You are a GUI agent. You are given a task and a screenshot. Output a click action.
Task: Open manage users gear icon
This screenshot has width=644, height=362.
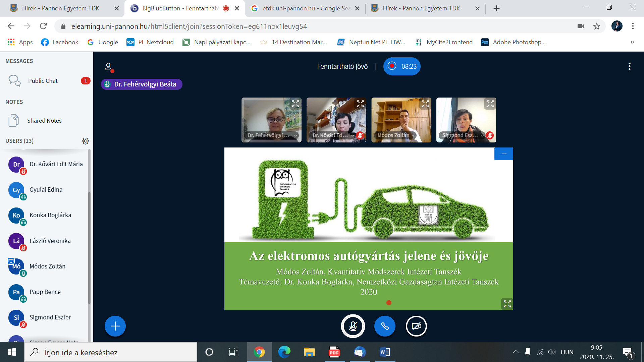tap(86, 141)
